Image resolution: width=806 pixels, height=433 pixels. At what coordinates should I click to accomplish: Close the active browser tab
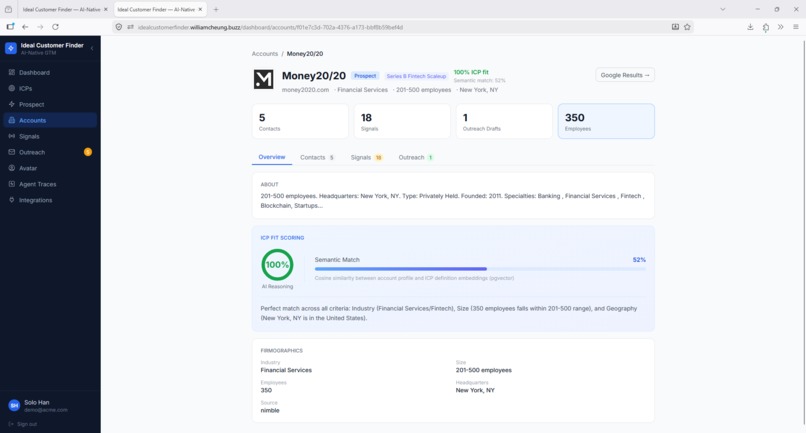[200, 9]
